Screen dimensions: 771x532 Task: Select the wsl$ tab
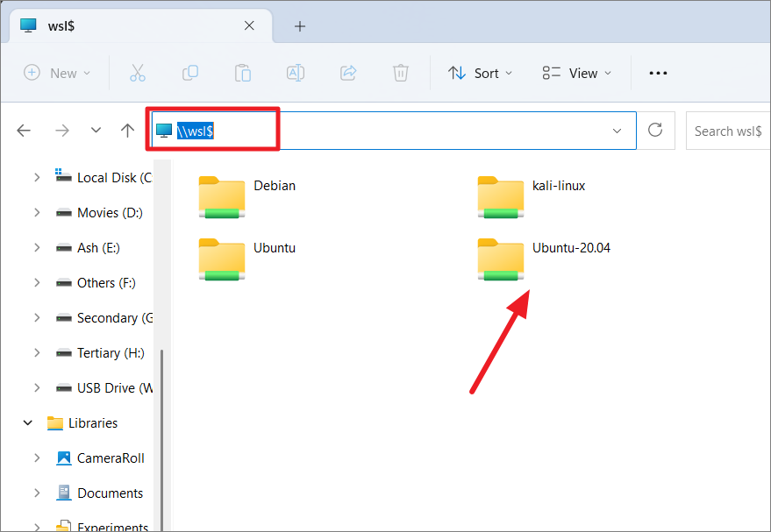pos(141,25)
